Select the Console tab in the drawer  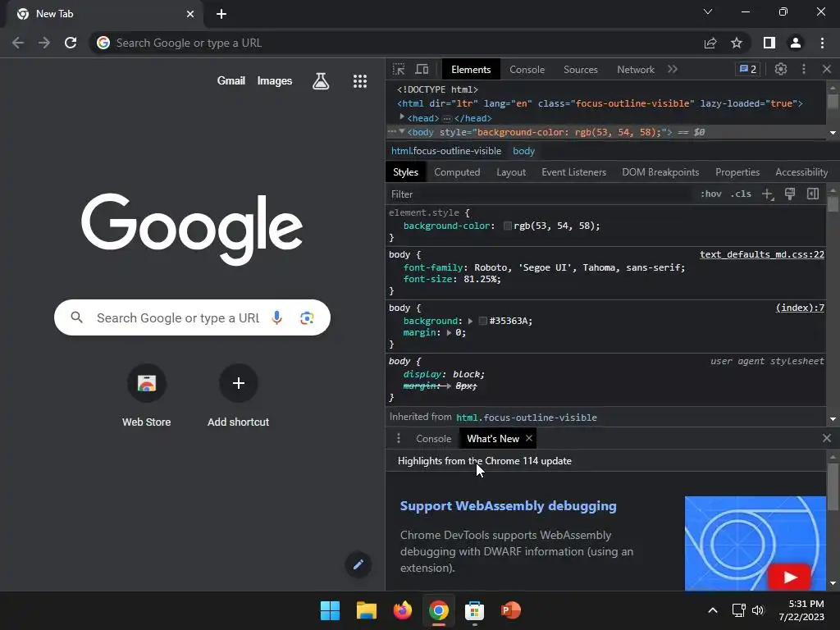coord(433,439)
